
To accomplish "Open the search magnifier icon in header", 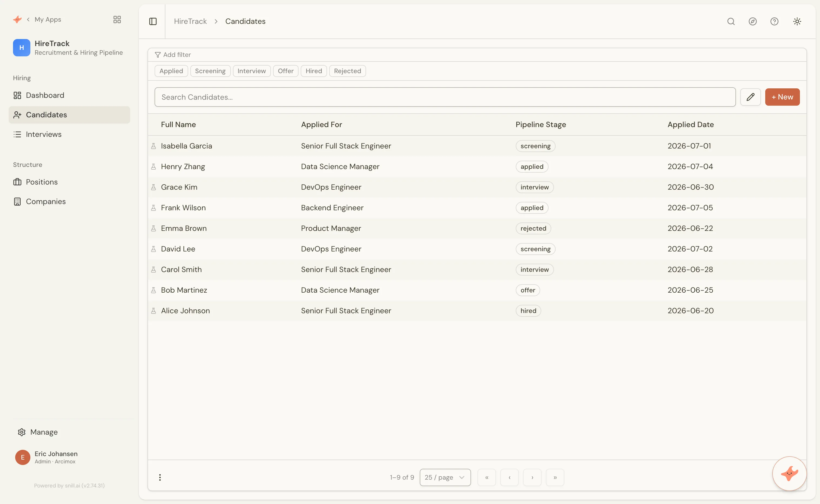I will 731,21.
